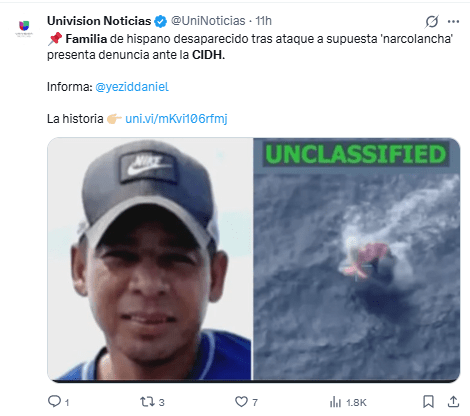Screen dimensions: 470x416
Task: Click the 1.8K views count
Action: point(356,403)
